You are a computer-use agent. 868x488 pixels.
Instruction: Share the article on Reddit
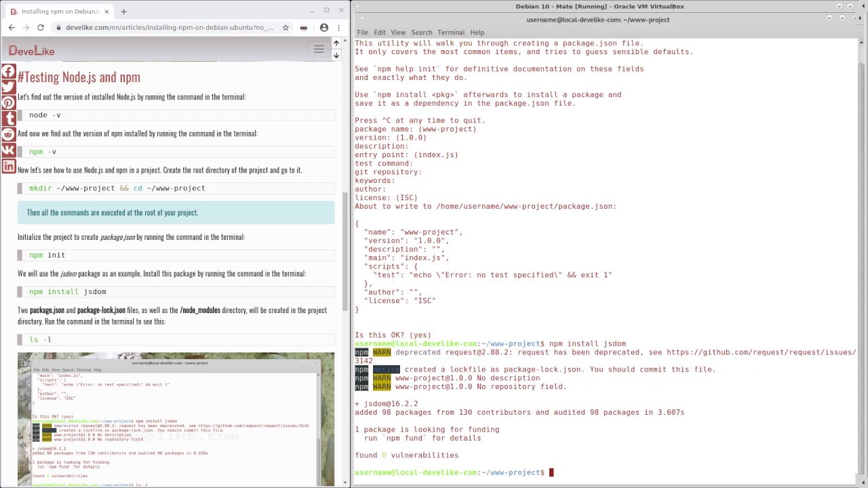pyautogui.click(x=8, y=134)
